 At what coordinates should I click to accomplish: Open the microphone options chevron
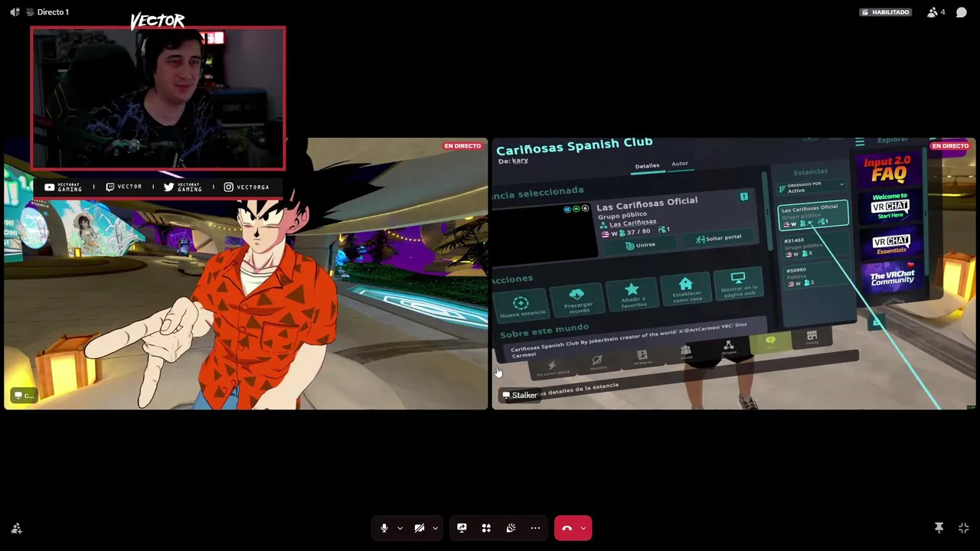[x=400, y=528]
